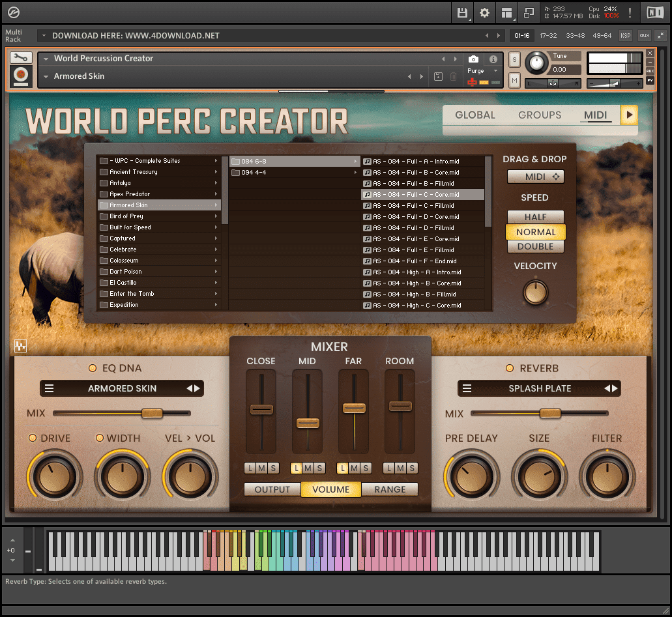Solo the instrument with S button
This screenshot has height=617, width=672.
tap(515, 60)
